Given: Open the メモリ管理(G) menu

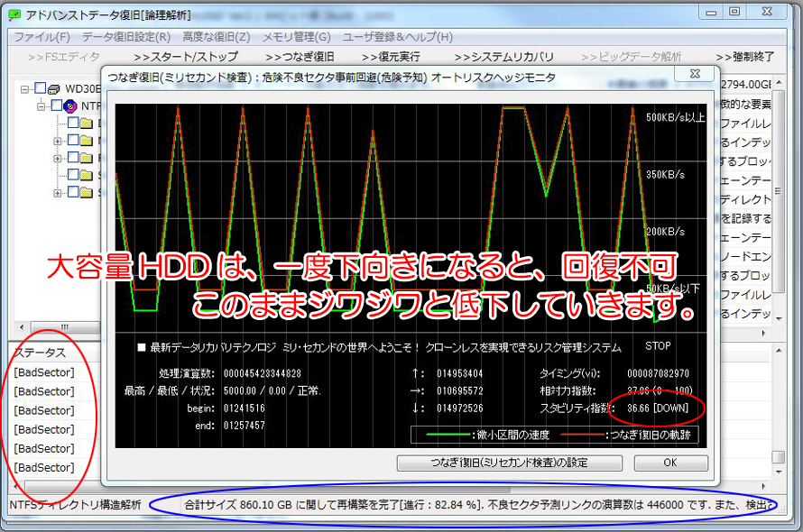Looking at the screenshot, I should 297,37.
